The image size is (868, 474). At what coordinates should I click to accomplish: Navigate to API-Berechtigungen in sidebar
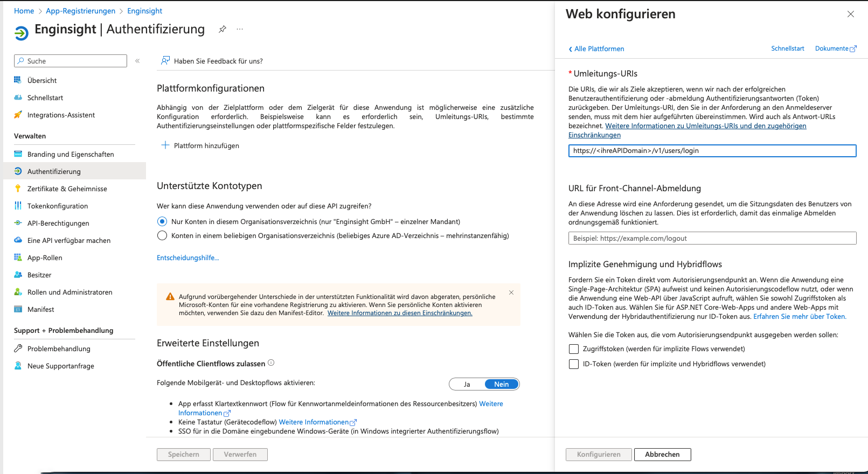click(x=58, y=223)
